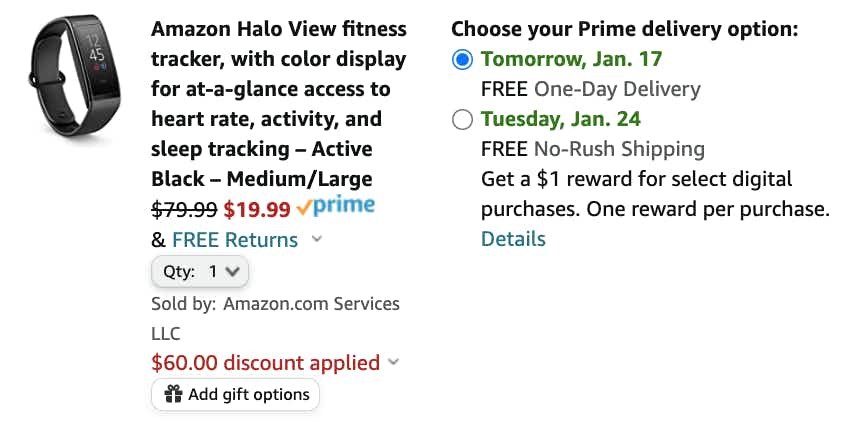Expand the FREE Returns chevron

click(x=317, y=239)
